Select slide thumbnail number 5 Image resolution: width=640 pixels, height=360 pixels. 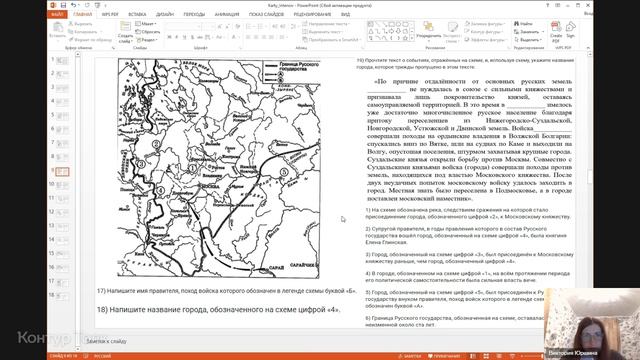coord(62,116)
